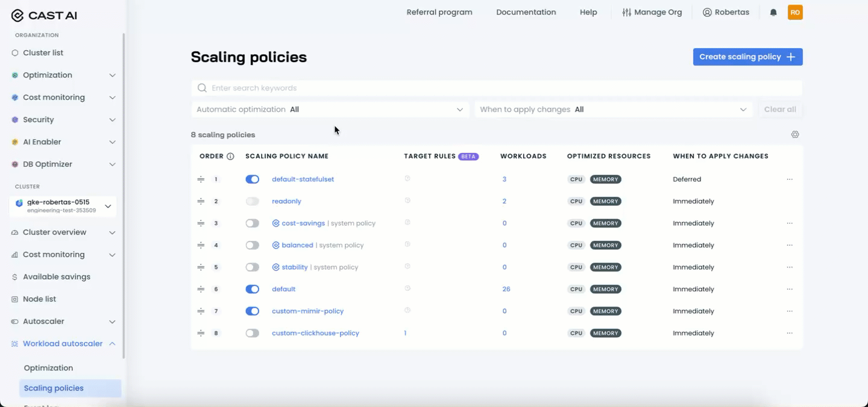The width and height of the screenshot is (868, 407).
Task: Enable the stability policy toggle
Action: click(252, 267)
